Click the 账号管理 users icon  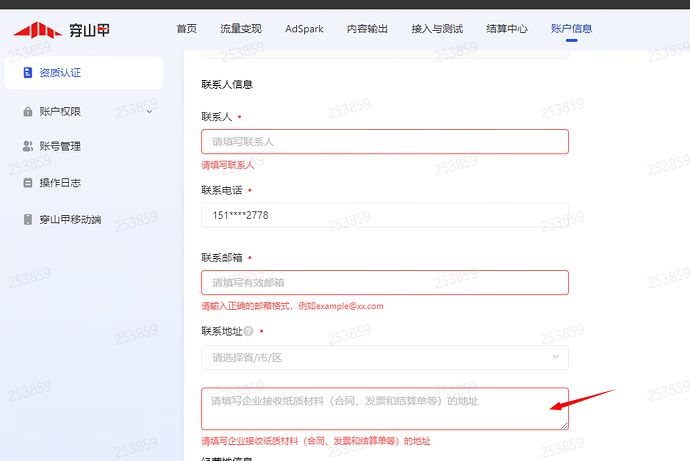(28, 146)
